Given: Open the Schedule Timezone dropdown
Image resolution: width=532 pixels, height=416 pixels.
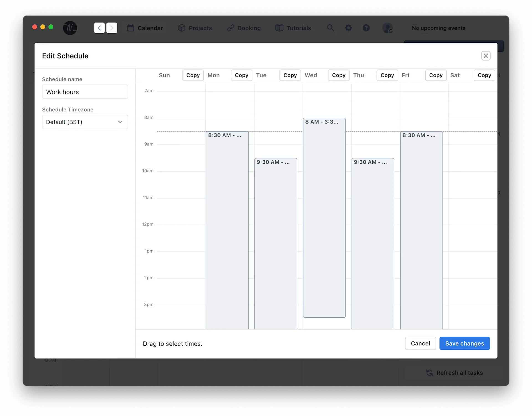Looking at the screenshot, I should pos(85,122).
